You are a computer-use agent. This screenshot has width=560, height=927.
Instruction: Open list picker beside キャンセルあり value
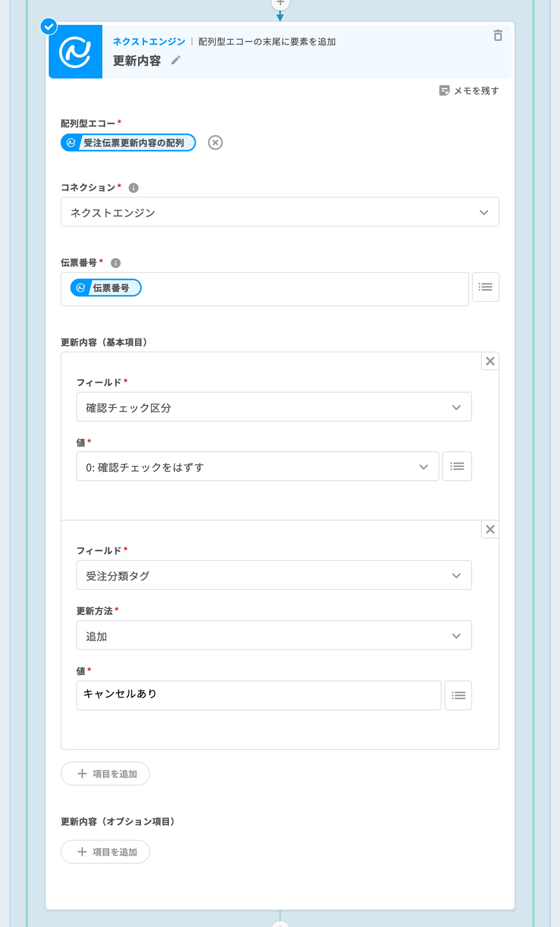point(458,695)
